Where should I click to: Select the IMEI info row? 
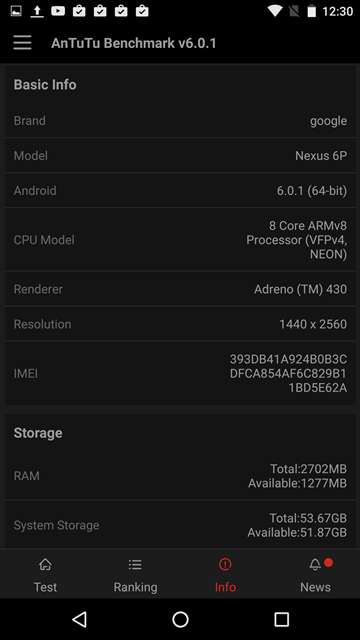click(180, 373)
